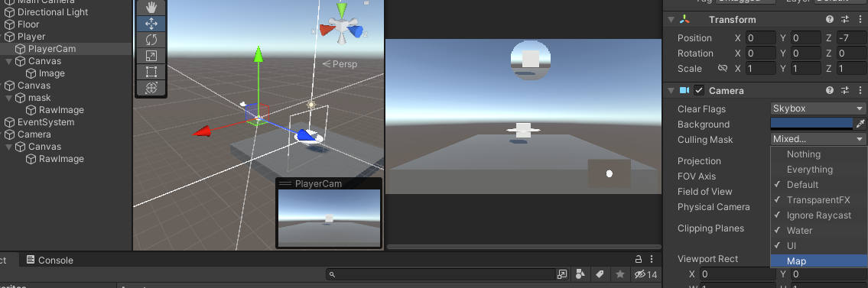The image size is (868, 288).
Task: Open Camera component more options menu
Action: coord(860,90)
